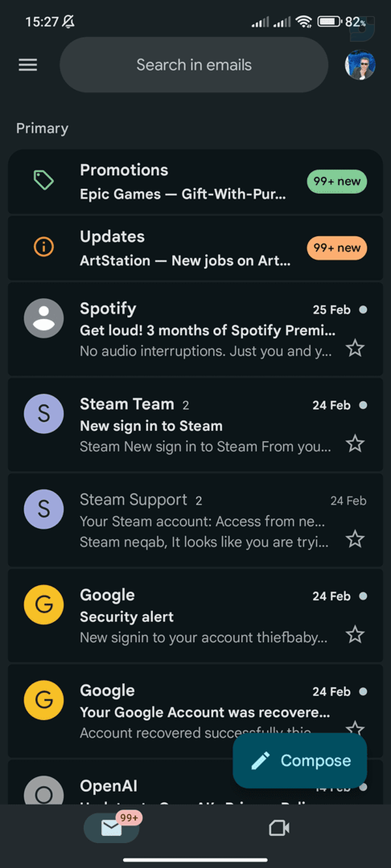Open the orange Updates info icon
The height and width of the screenshot is (868, 391).
[x=44, y=247]
